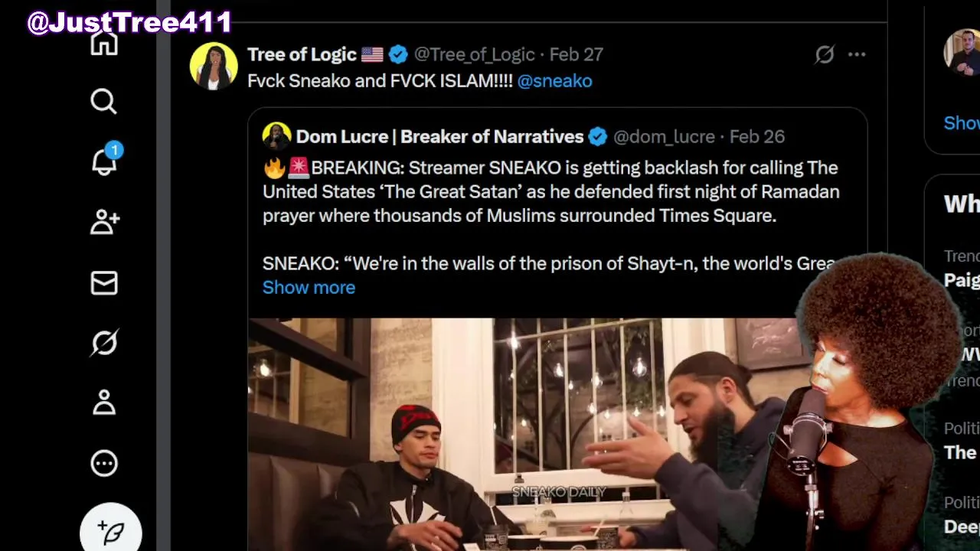Viewport: 980px width, 551px height.
Task: Open the Profile person icon
Action: tap(104, 403)
